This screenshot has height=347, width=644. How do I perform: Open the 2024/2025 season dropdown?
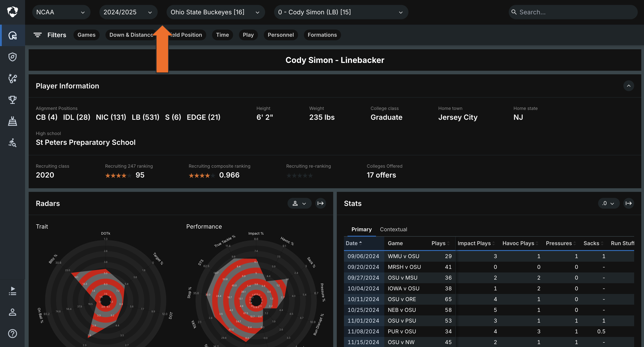pos(128,12)
